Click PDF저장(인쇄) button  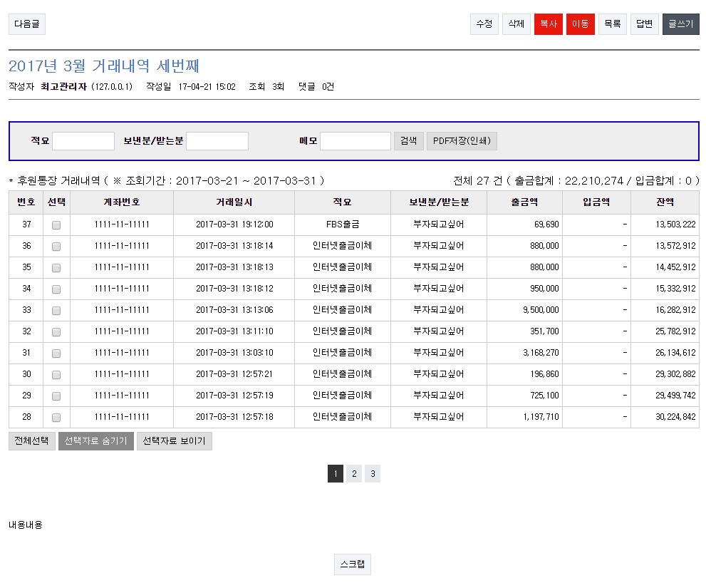pyautogui.click(x=462, y=141)
